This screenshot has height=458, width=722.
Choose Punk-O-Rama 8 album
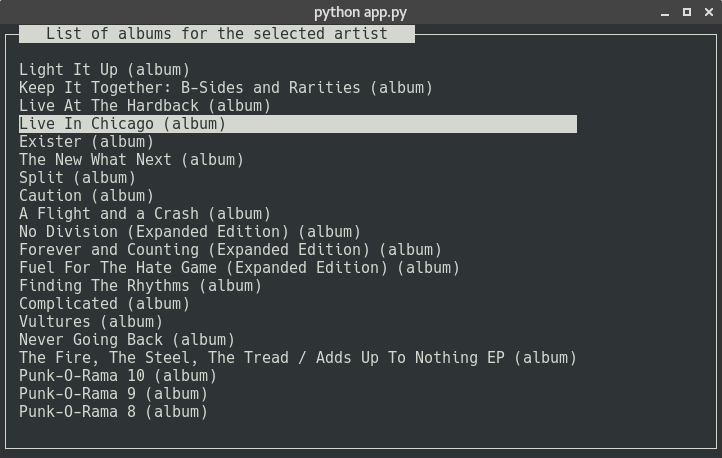coord(113,412)
